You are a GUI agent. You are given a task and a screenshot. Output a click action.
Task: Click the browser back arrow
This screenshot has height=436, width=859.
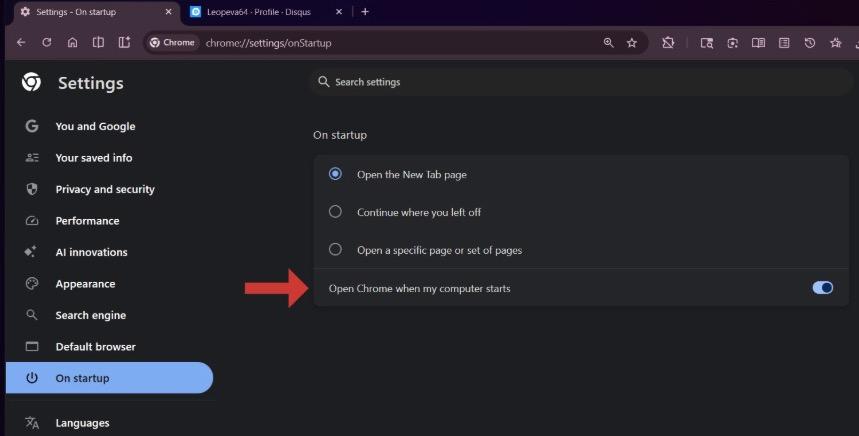(x=20, y=43)
